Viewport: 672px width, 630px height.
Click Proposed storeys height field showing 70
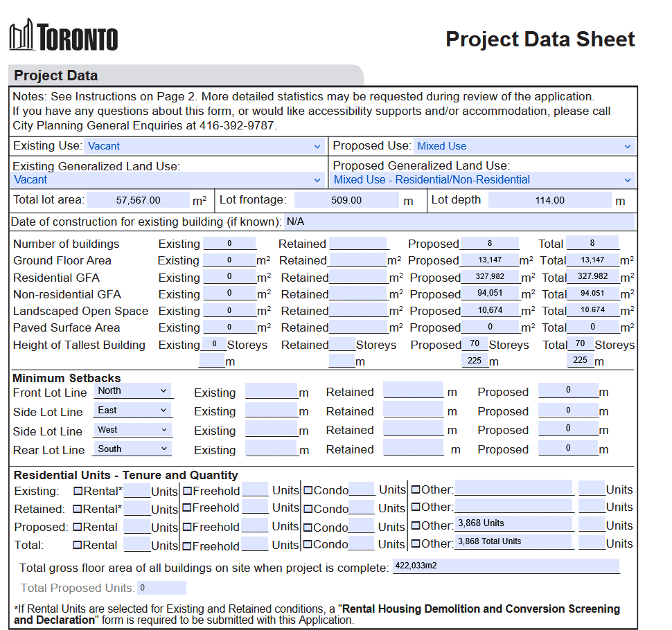tap(475, 343)
